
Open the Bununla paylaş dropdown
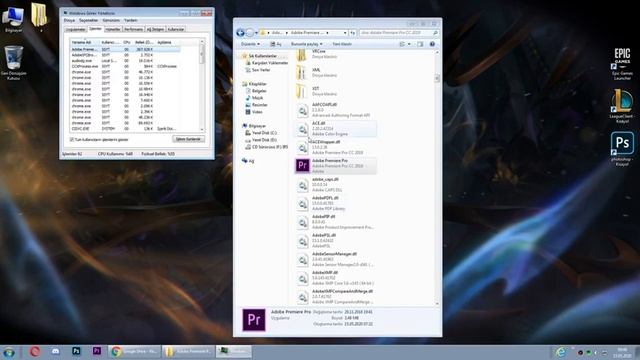(307, 44)
